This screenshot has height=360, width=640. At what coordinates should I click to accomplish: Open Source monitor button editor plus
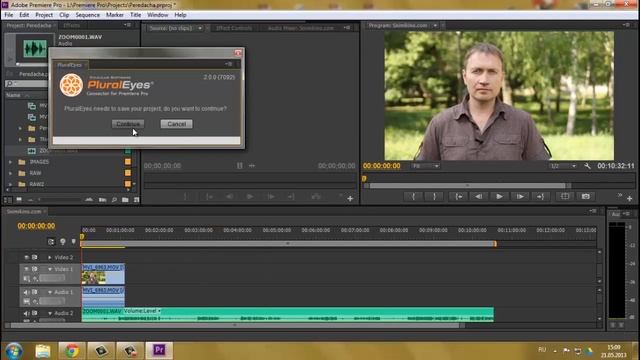click(x=350, y=199)
